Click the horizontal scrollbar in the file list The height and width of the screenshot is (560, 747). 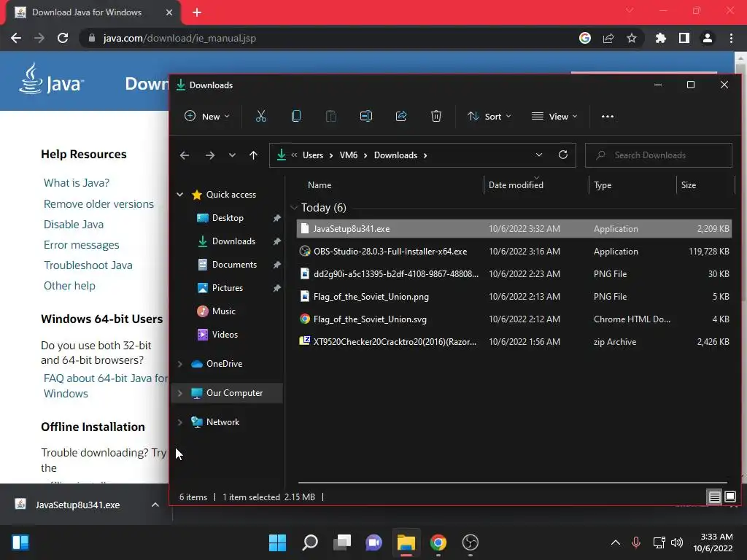(x=512, y=483)
